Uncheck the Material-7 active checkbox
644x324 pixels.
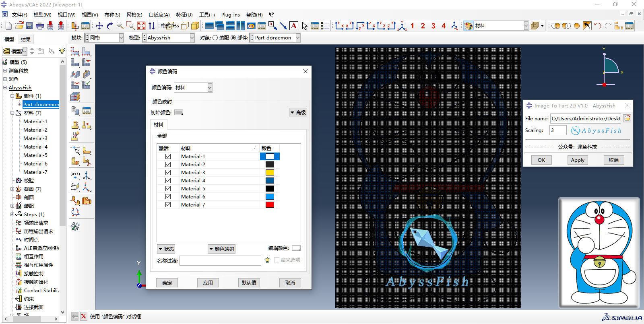pos(168,204)
